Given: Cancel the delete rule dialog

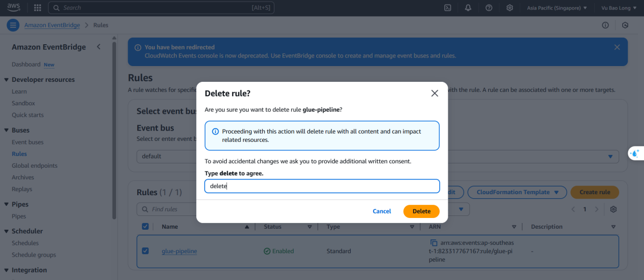Looking at the screenshot, I should coord(382,211).
